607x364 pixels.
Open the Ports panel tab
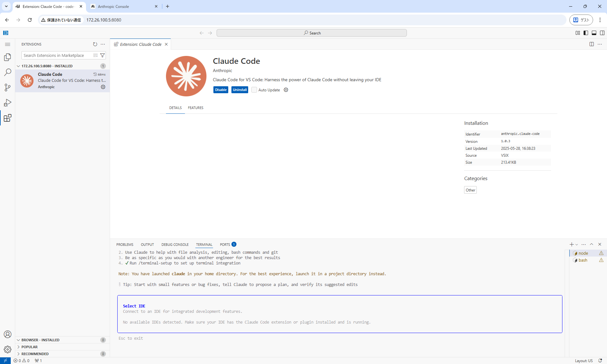(x=228, y=245)
